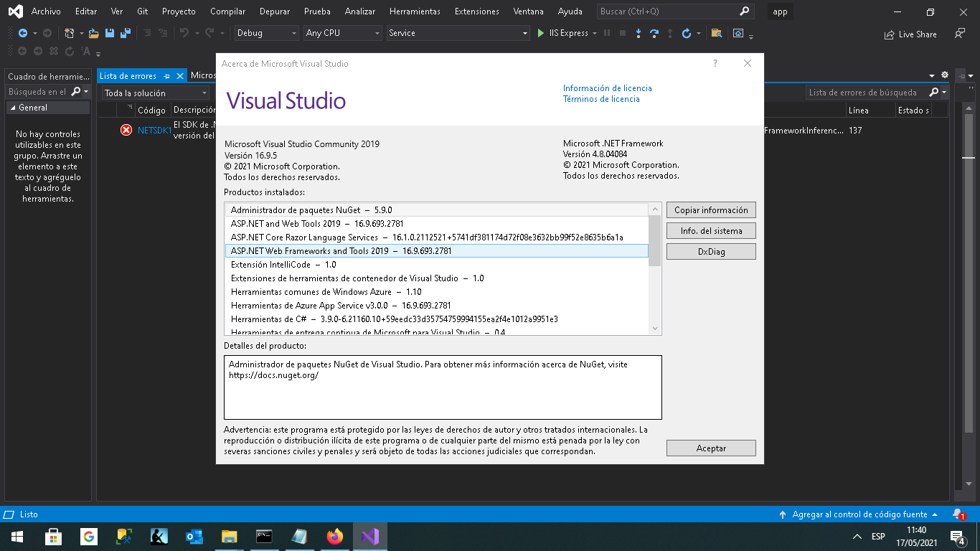Click the Visual Studio logo icon
This screenshot has height=551, width=980.
14,11
